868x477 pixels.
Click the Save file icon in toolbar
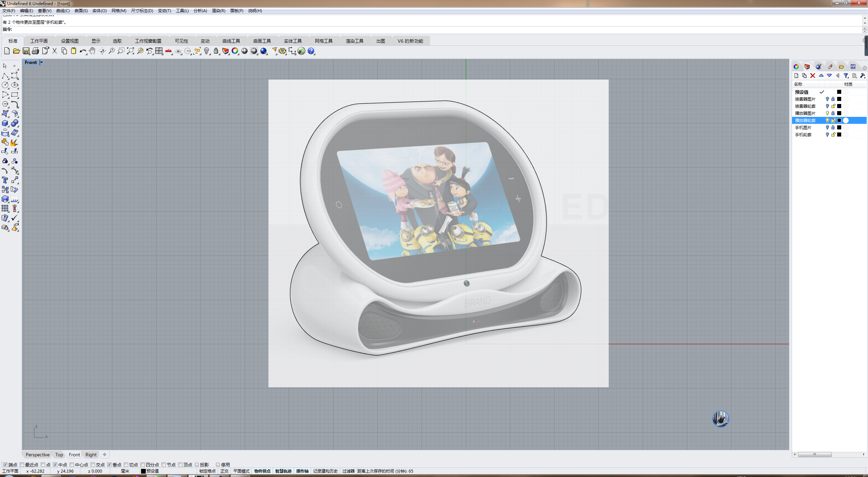click(x=26, y=51)
